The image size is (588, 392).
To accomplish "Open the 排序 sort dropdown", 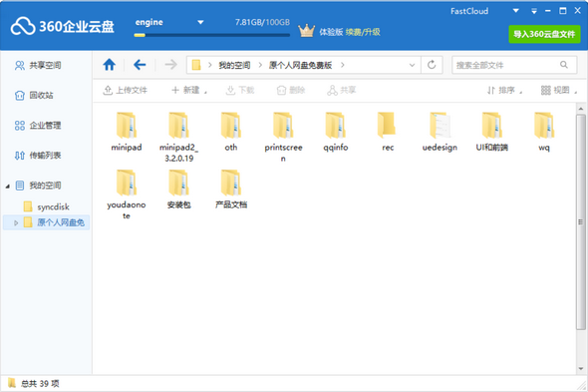I will [x=504, y=90].
